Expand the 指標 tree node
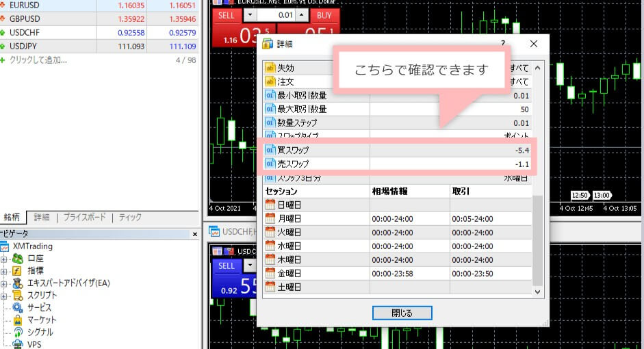Screen dimensions: 644x349 point(3,272)
